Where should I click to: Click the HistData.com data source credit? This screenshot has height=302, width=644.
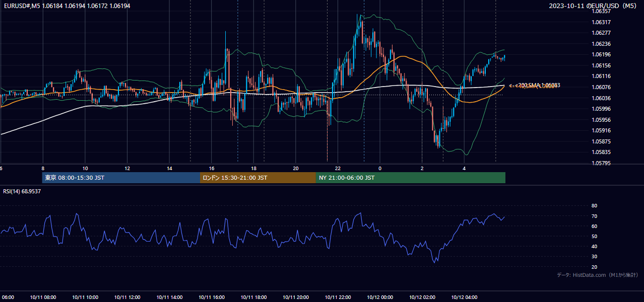[x=597, y=275]
